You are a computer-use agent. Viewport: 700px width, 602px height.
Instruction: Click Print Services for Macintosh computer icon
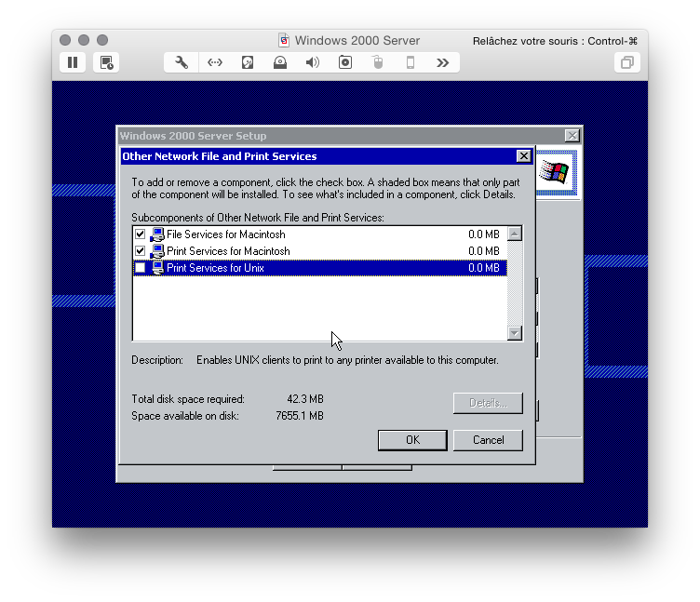[x=157, y=251]
